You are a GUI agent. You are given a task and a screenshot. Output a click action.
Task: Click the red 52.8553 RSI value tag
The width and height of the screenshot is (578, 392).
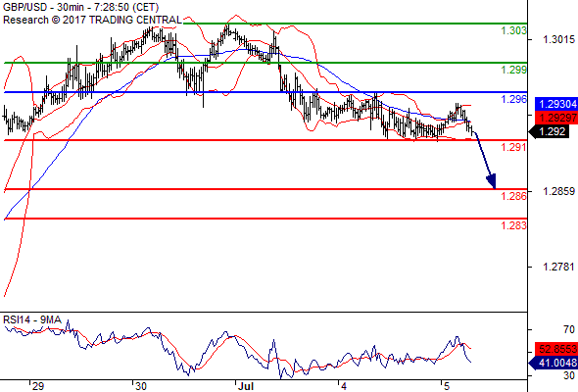[555, 349]
